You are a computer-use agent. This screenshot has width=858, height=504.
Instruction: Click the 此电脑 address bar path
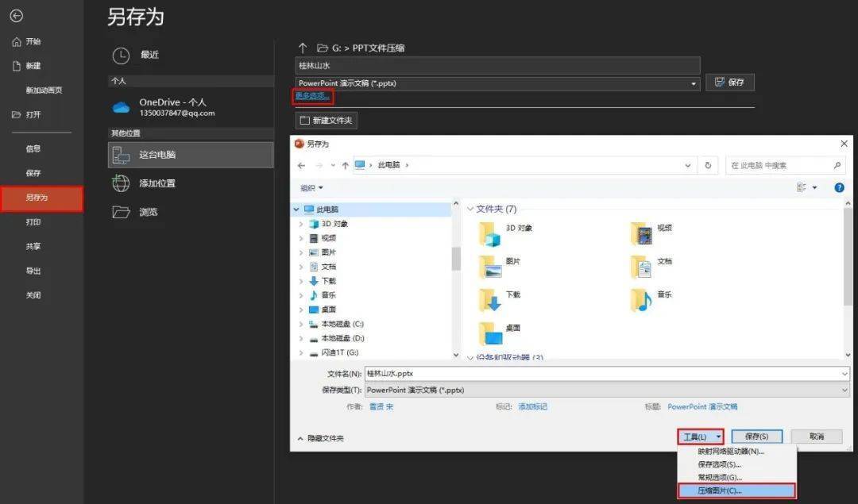(389, 165)
